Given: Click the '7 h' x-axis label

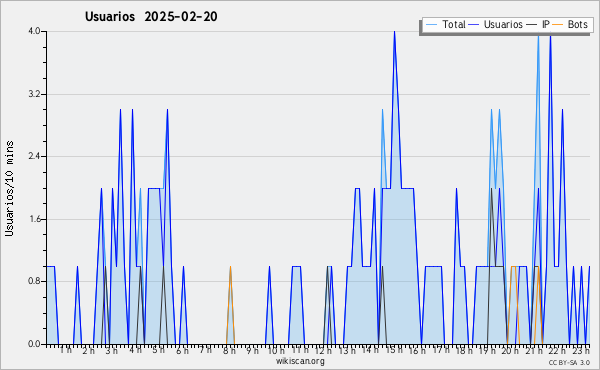Looking at the screenshot, I should (x=205, y=350).
